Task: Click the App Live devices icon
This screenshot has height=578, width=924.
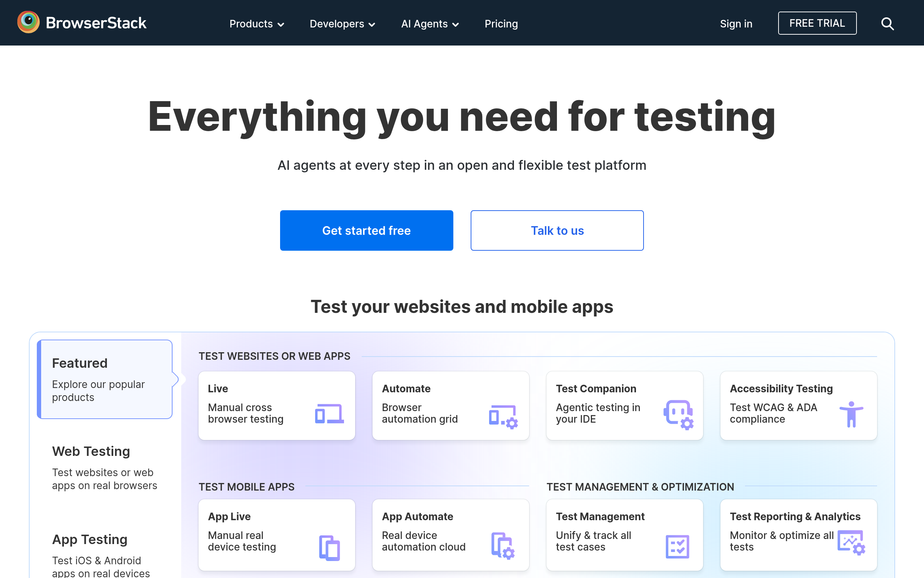Action: coord(329,548)
